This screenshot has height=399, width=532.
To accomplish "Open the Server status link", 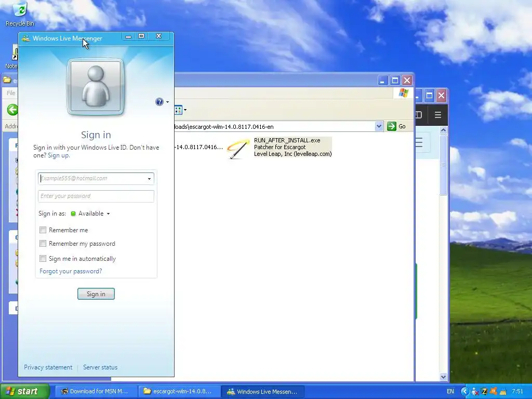I will 100,367.
